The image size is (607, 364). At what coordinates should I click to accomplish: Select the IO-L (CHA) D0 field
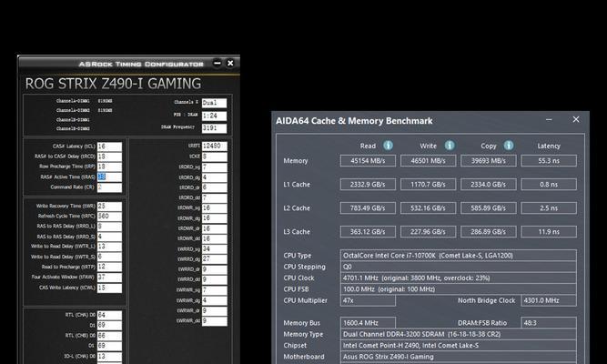pos(109,356)
